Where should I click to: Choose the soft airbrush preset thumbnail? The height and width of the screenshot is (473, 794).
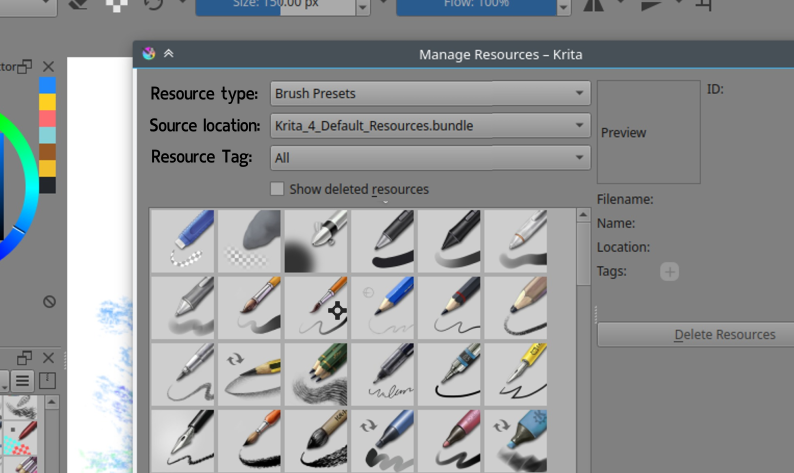click(316, 241)
